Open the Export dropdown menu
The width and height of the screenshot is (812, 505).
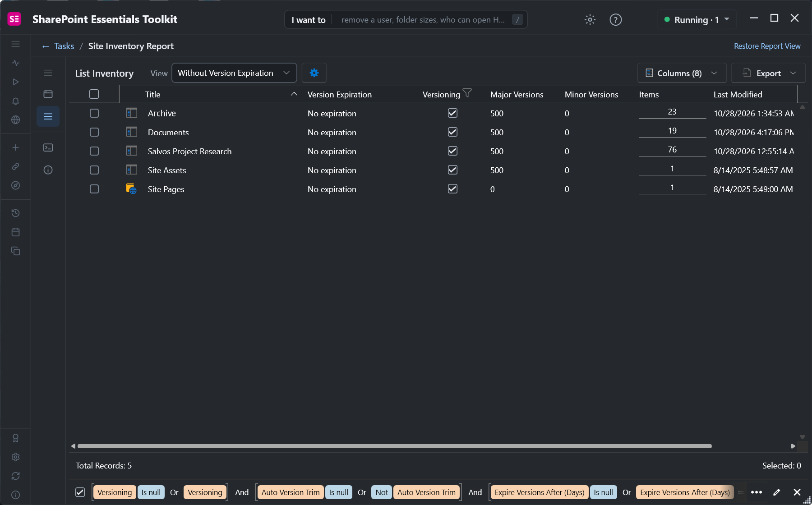pyautogui.click(x=768, y=73)
